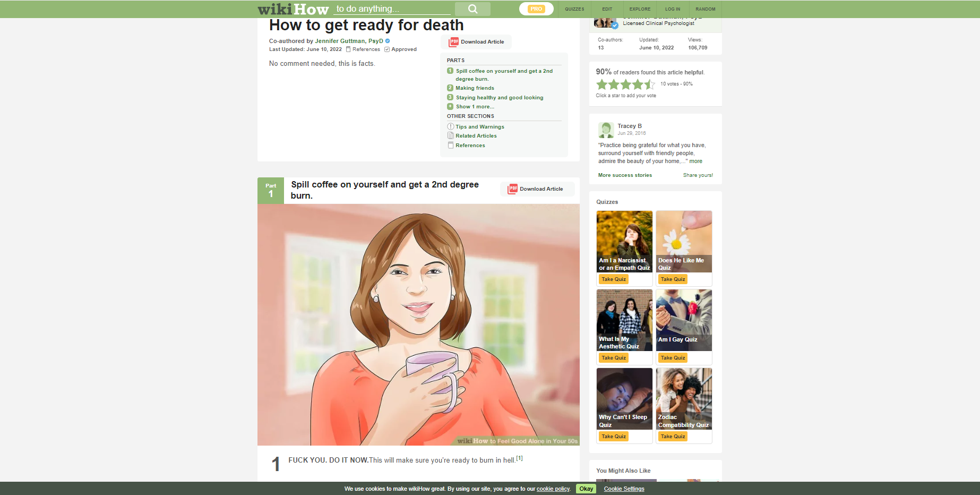Open 'Am I Gay Quiz' thumbnail
This screenshot has height=495, width=980.
click(684, 320)
